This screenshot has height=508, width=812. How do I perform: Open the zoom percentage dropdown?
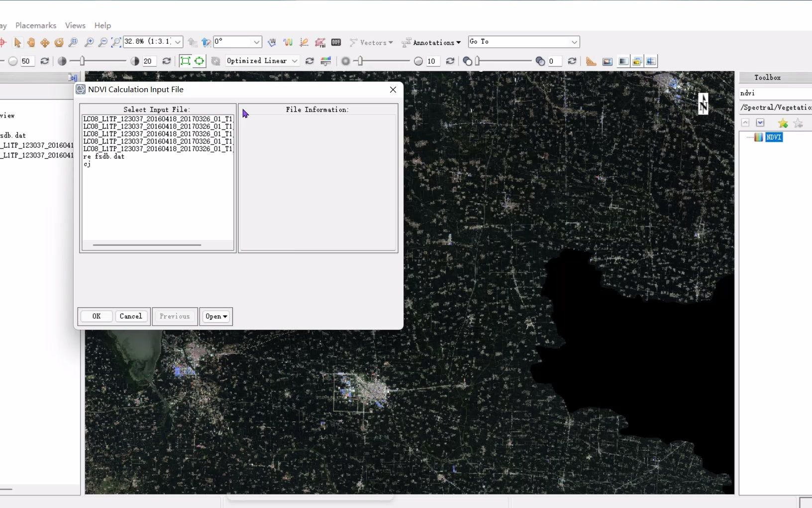pyautogui.click(x=178, y=42)
